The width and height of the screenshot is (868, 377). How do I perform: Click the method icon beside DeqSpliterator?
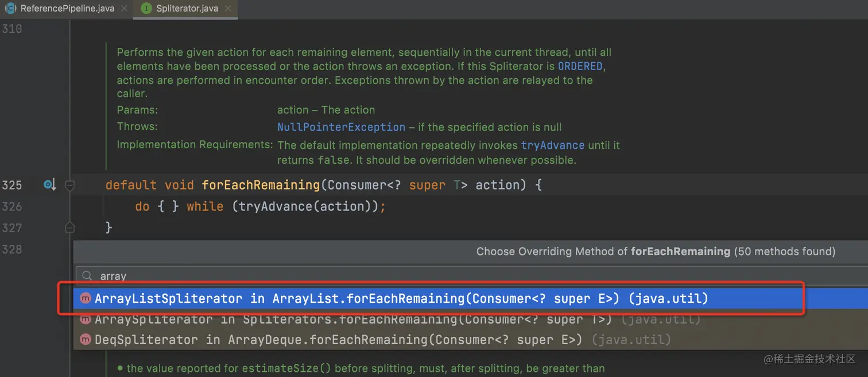point(86,340)
